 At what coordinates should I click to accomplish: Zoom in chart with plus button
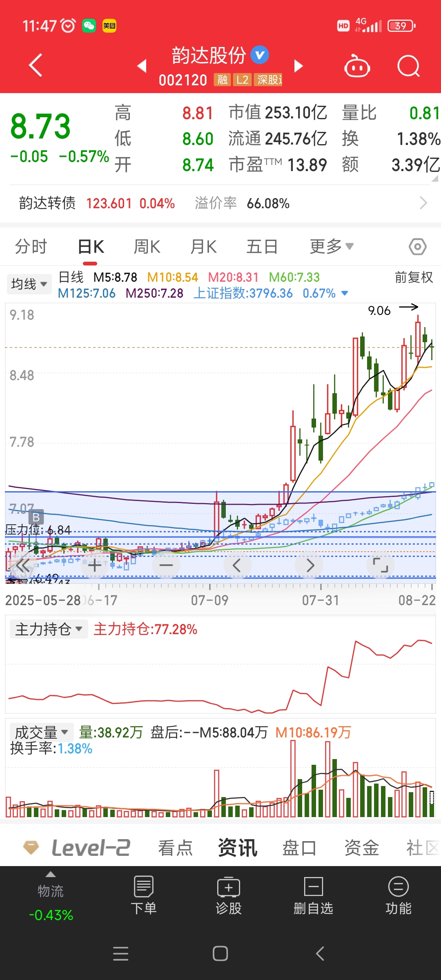[x=95, y=566]
